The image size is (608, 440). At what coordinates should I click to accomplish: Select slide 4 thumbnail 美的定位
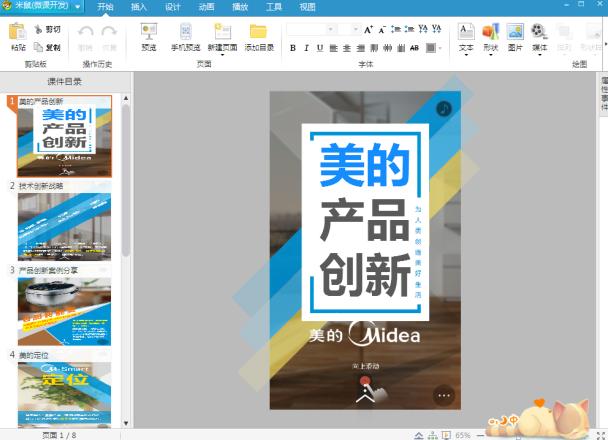pos(64,395)
